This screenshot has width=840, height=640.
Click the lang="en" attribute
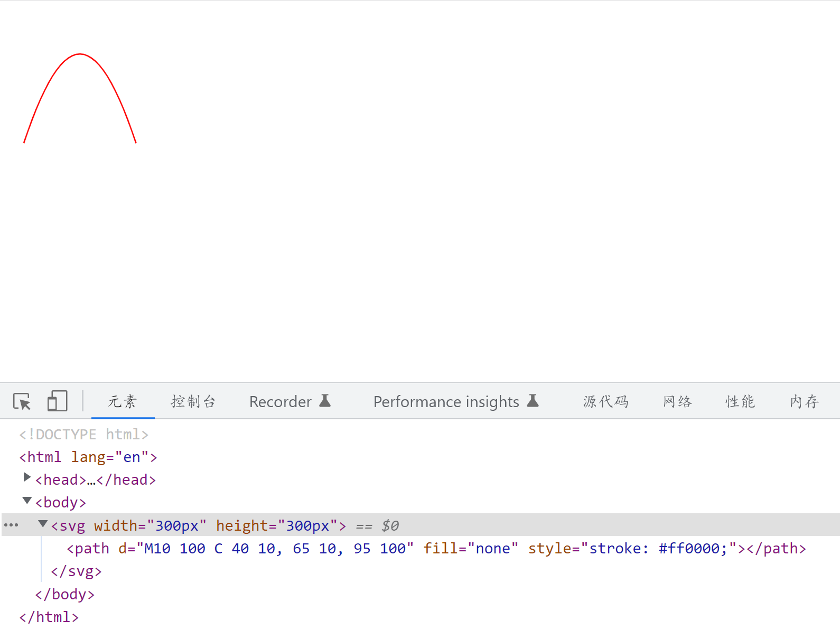point(110,457)
